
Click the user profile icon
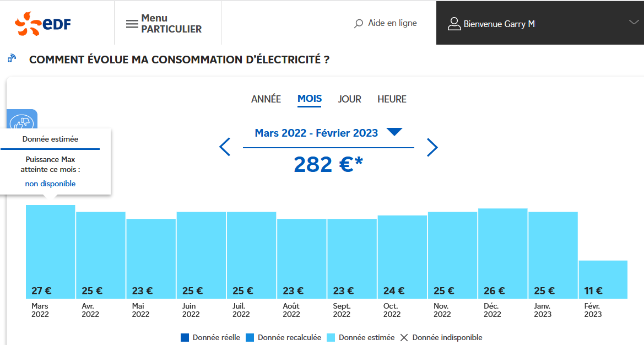[x=454, y=24]
